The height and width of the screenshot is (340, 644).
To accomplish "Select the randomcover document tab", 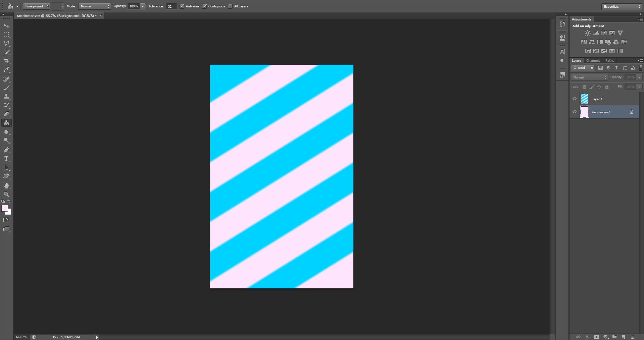I will tap(56, 16).
